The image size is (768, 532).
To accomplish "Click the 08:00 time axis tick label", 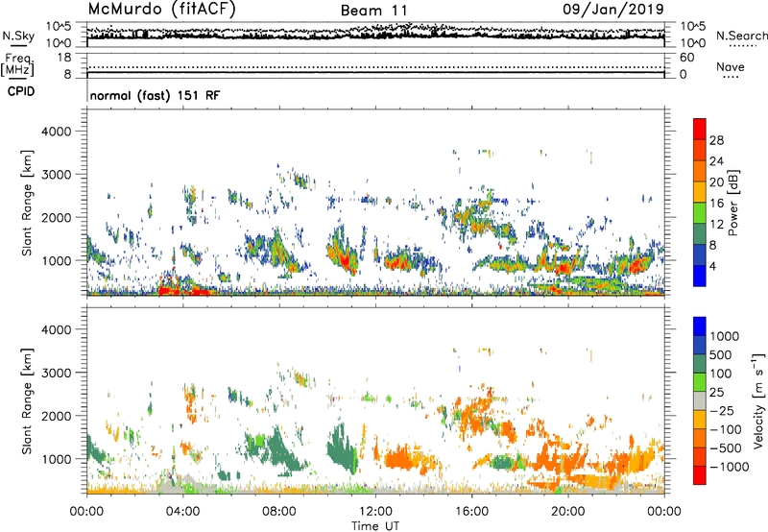I will click(279, 512).
